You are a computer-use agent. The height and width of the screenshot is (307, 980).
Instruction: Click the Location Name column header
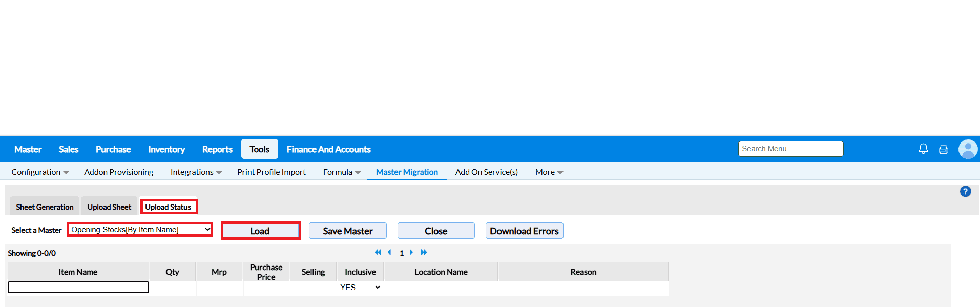click(441, 272)
